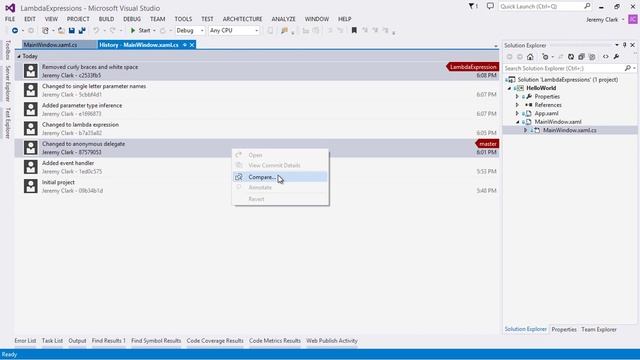Expand the App.xaml node arrow
Screen dimensions: 640x360
517,113
